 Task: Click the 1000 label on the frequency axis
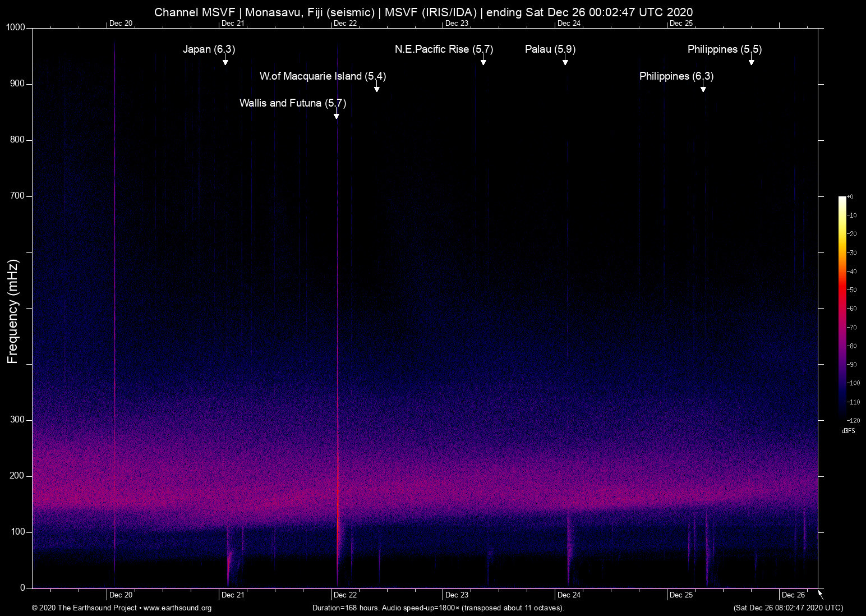pyautogui.click(x=15, y=27)
